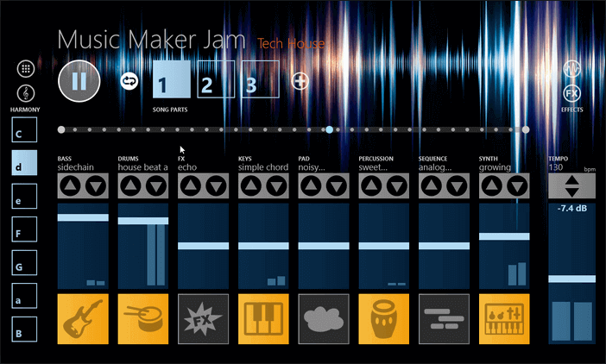The width and height of the screenshot is (606, 364).
Task: Switch Bass to previous loop with up arrow
Action: [x=70, y=186]
